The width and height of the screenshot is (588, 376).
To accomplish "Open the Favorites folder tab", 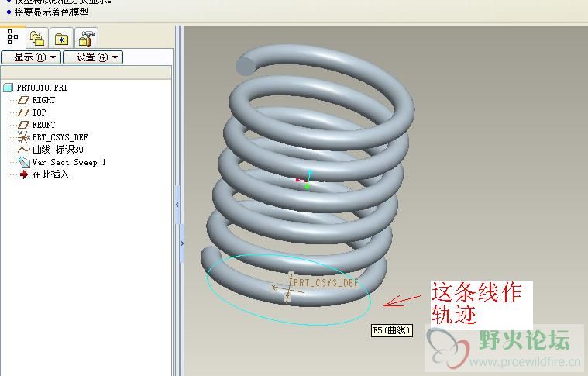I will (x=61, y=38).
